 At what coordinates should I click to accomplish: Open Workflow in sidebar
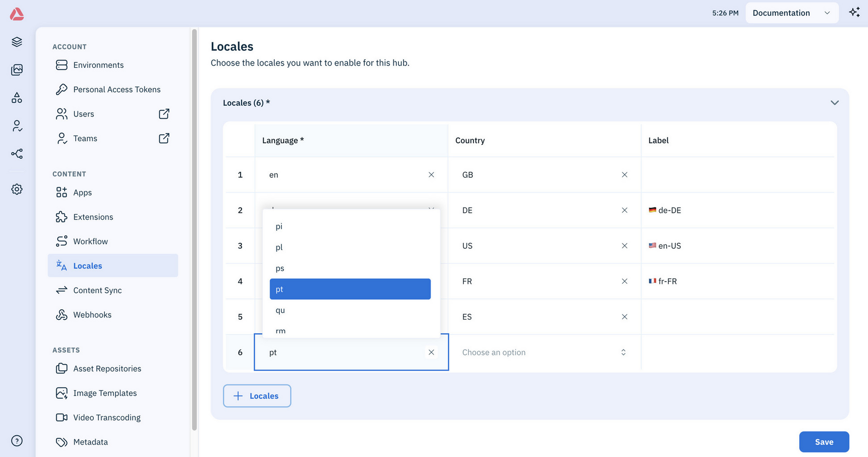[113, 241]
